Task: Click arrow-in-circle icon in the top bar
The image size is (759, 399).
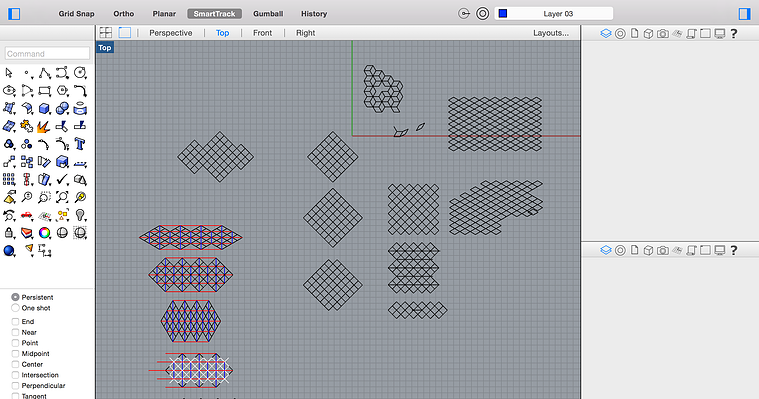Action: [x=464, y=14]
